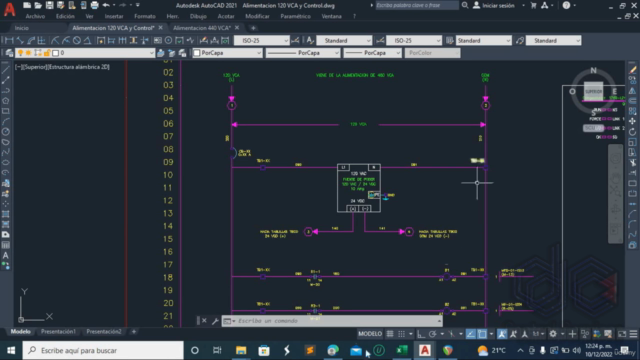The width and height of the screenshot is (640, 360).
Task: Select the Line tool in left draw toolbar
Action: click(6, 70)
